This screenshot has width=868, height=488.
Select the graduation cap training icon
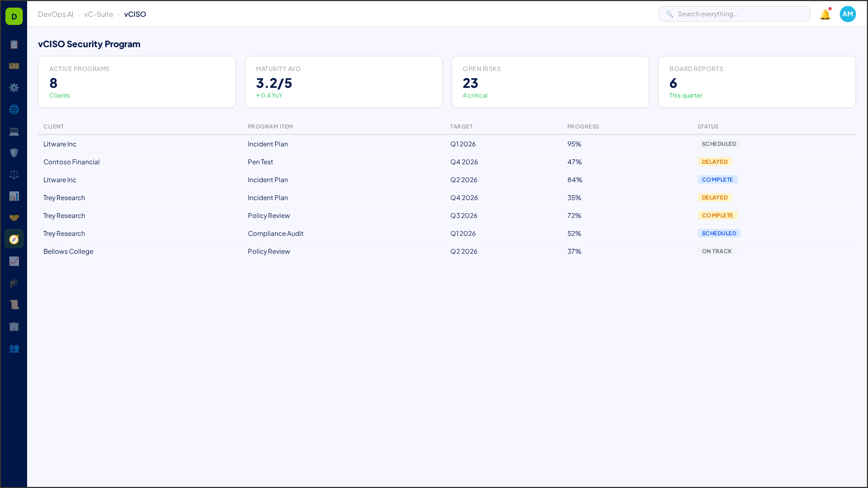[14, 282]
